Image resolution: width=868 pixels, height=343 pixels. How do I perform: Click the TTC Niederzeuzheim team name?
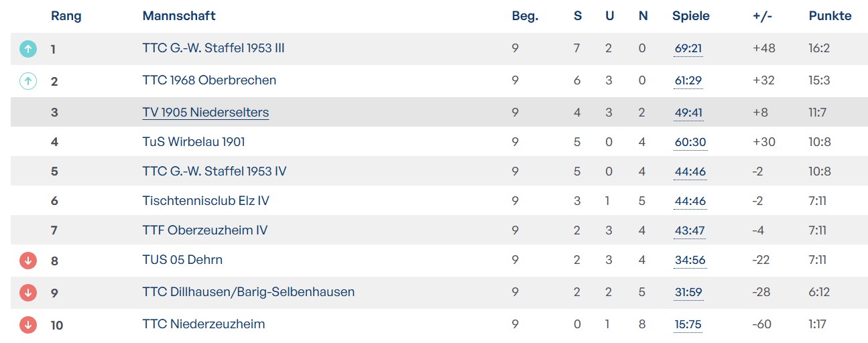pyautogui.click(x=203, y=324)
